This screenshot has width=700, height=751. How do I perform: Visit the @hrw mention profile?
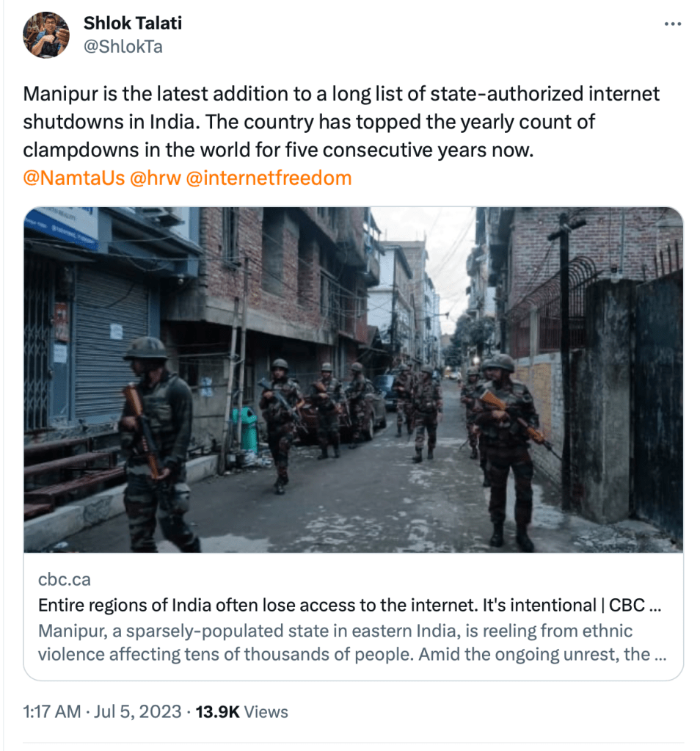pyautogui.click(x=155, y=178)
